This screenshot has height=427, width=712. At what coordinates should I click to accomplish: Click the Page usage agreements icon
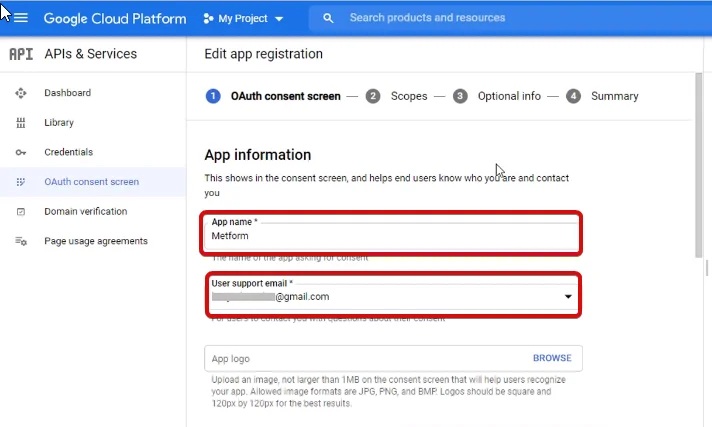[21, 241]
